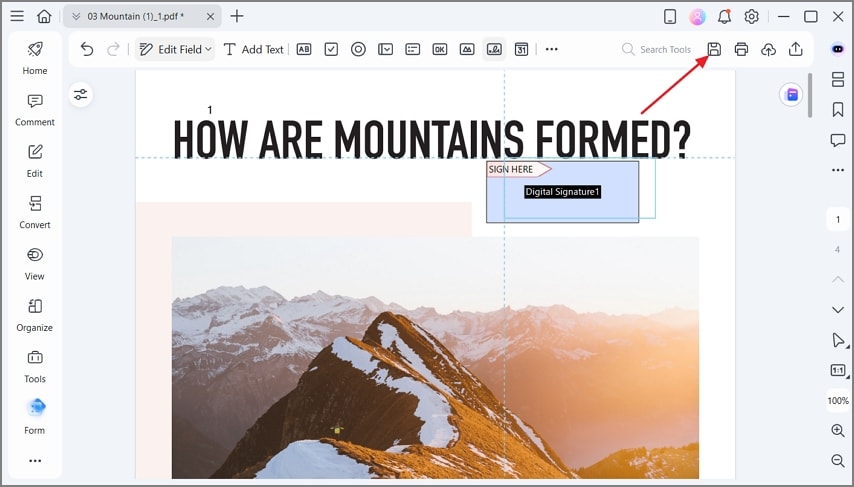Select the Add Text tool
The image size is (854, 487).
coord(254,49)
